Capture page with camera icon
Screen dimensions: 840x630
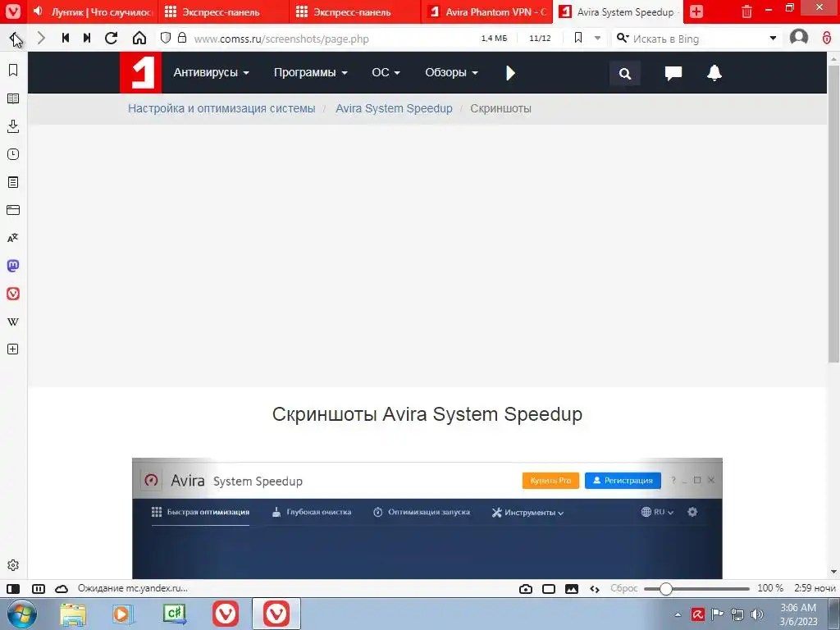point(526,589)
